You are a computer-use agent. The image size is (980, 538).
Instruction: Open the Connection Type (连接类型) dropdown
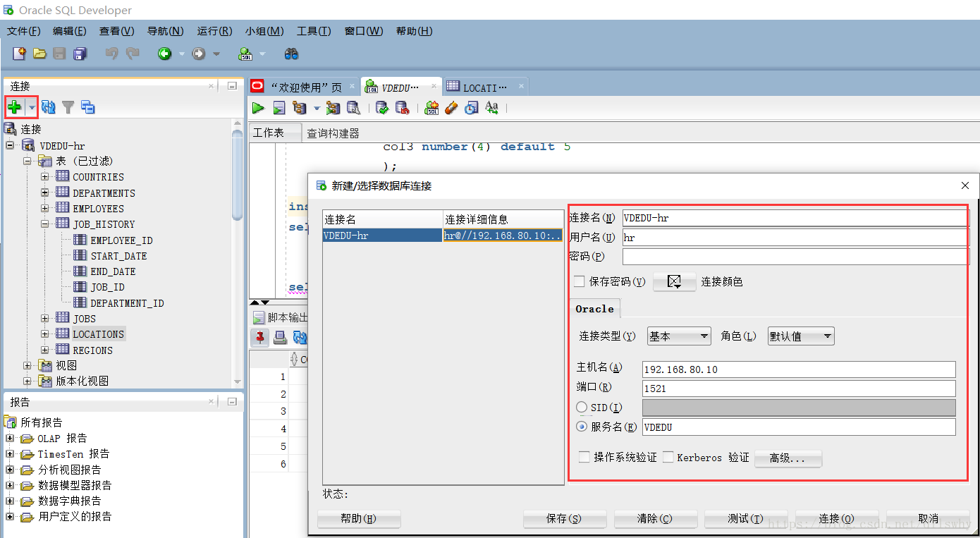(679, 336)
